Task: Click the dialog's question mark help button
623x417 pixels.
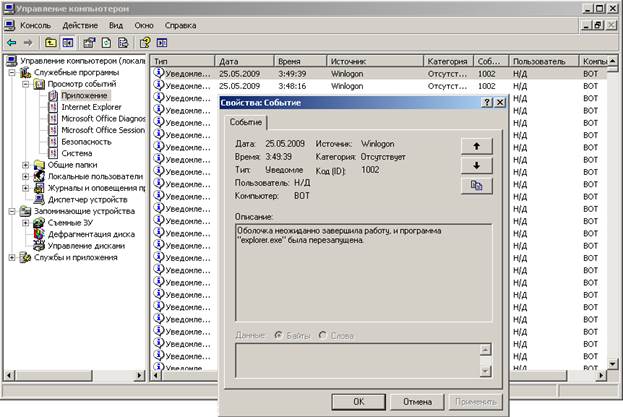Action: point(486,103)
